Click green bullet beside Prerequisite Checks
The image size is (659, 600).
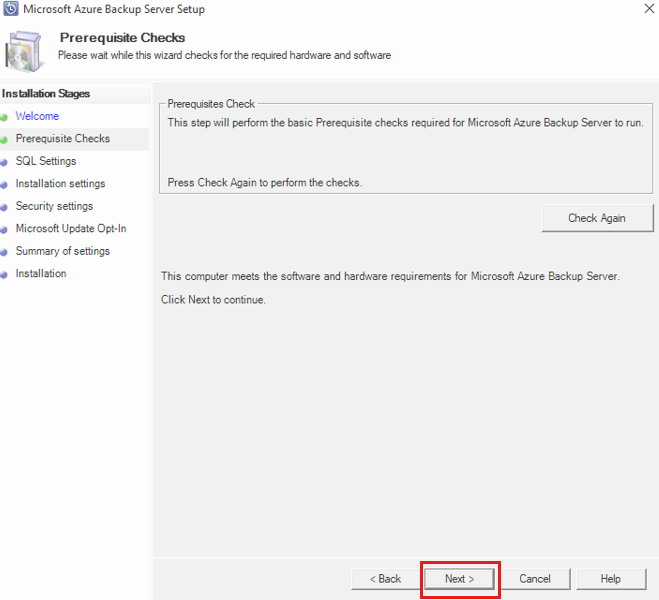tap(4, 140)
